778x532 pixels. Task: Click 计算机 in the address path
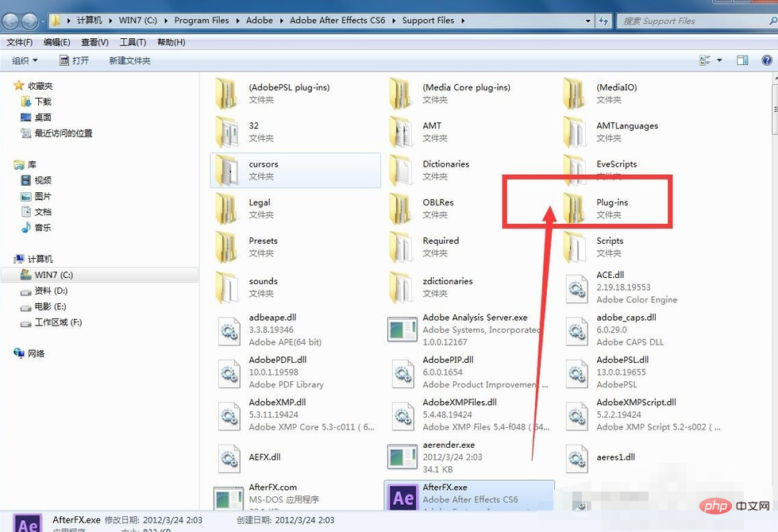click(x=89, y=21)
